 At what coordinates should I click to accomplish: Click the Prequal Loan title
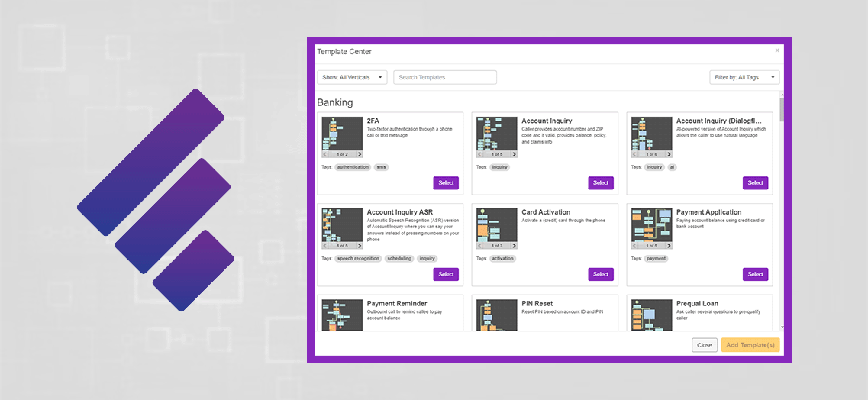[x=698, y=303]
